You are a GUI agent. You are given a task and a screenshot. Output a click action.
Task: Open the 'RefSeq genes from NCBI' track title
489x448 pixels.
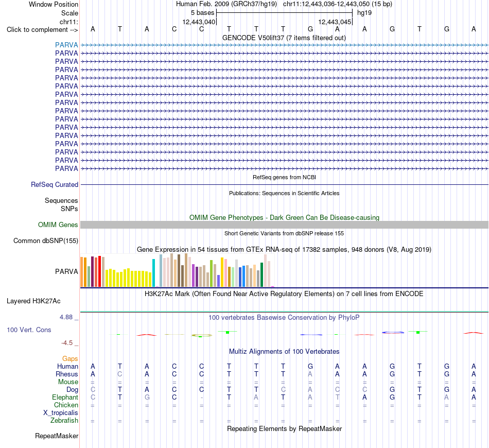point(284,177)
